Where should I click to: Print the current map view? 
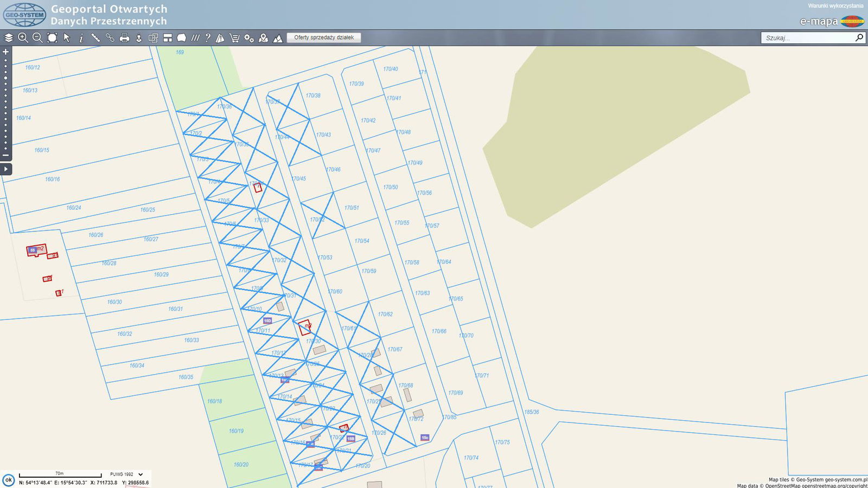pos(125,38)
